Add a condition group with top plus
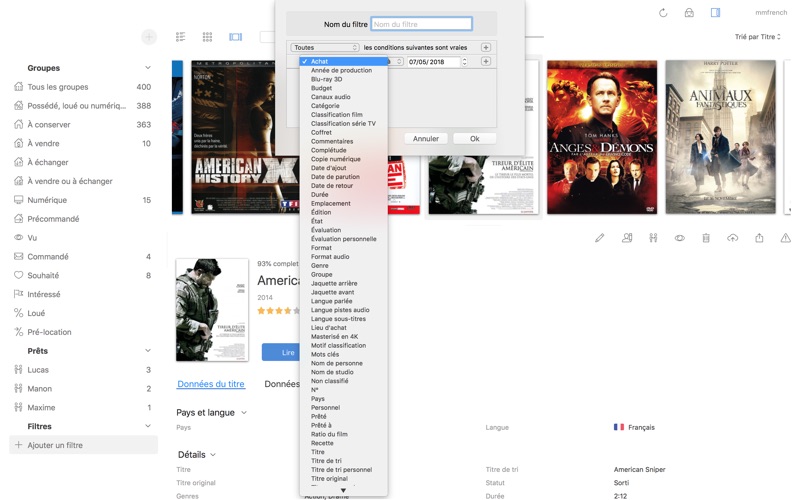Viewport: 800px width, 500px height. click(x=486, y=47)
